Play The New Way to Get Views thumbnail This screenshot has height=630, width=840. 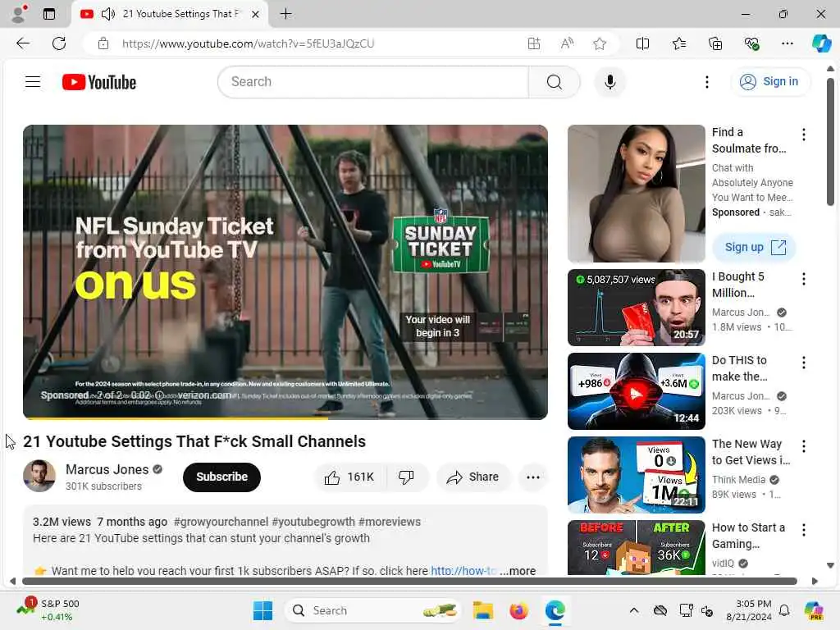pos(637,475)
